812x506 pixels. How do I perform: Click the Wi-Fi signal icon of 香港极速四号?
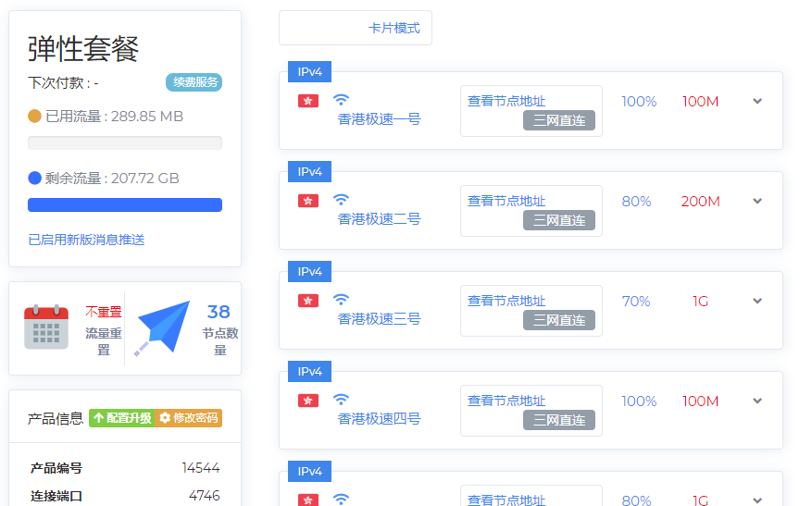point(341,400)
